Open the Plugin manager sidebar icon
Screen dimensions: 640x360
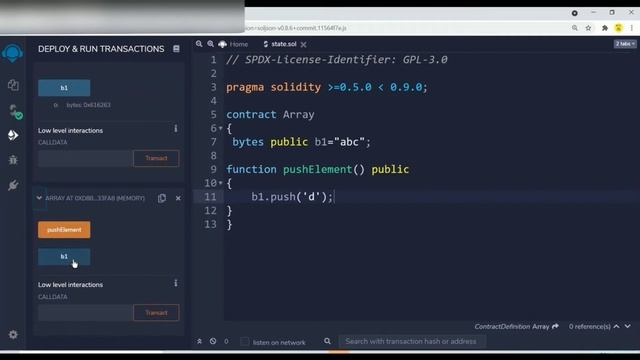[13, 185]
